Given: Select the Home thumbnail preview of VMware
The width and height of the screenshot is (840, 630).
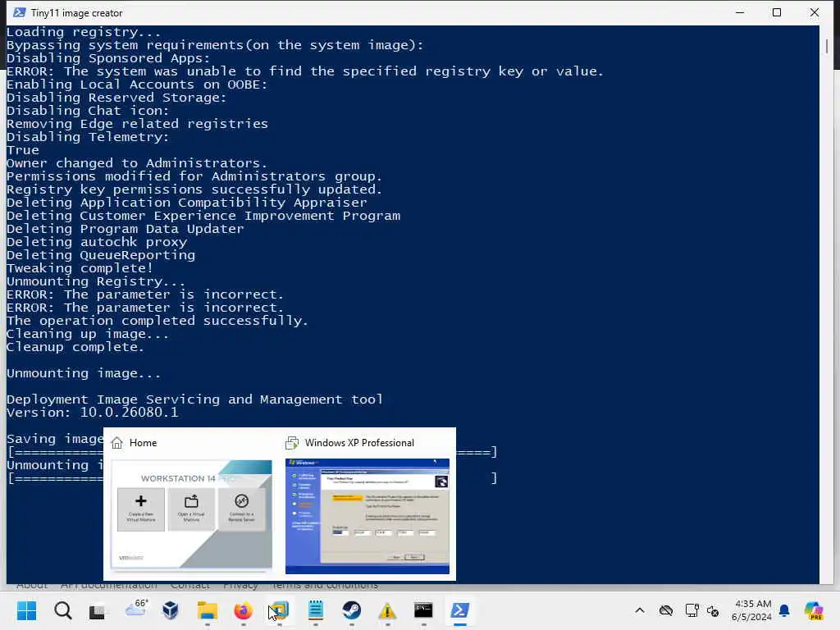Looking at the screenshot, I should click(x=191, y=515).
